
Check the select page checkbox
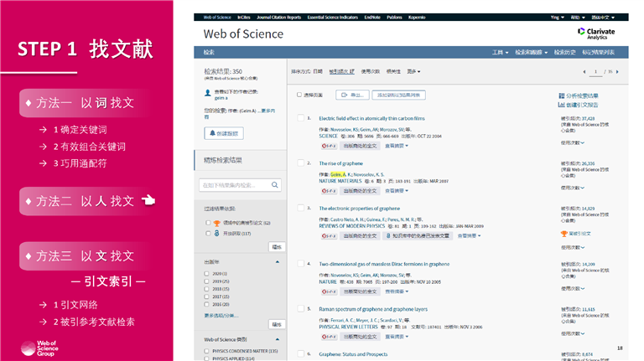(299, 95)
